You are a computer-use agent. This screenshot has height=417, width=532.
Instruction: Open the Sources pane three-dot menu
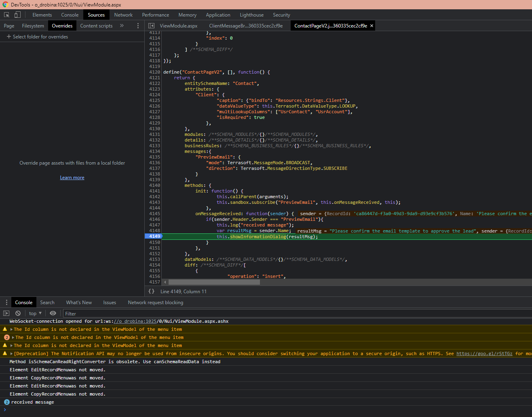point(138,26)
